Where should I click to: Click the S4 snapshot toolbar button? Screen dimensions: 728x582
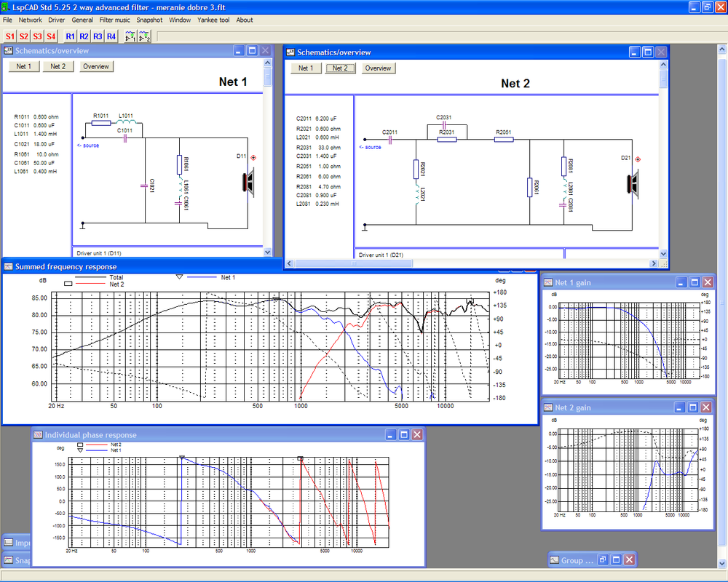click(51, 36)
